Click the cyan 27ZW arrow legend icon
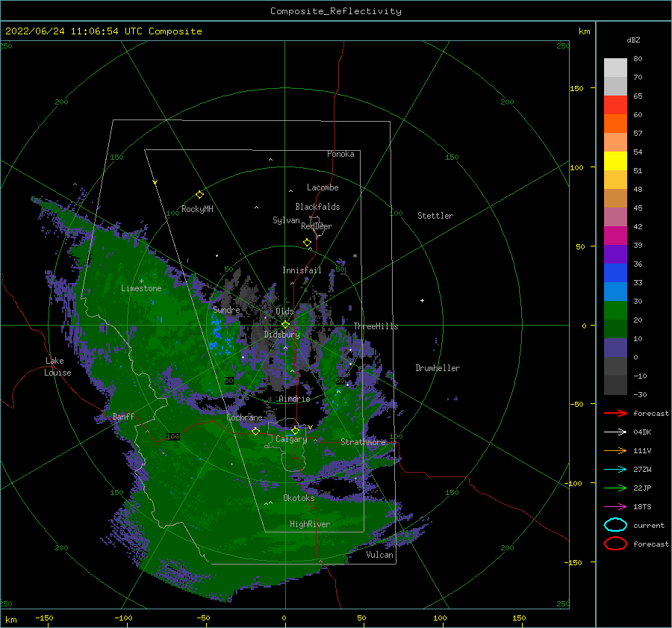Image resolution: width=672 pixels, height=628 pixels. [x=615, y=470]
